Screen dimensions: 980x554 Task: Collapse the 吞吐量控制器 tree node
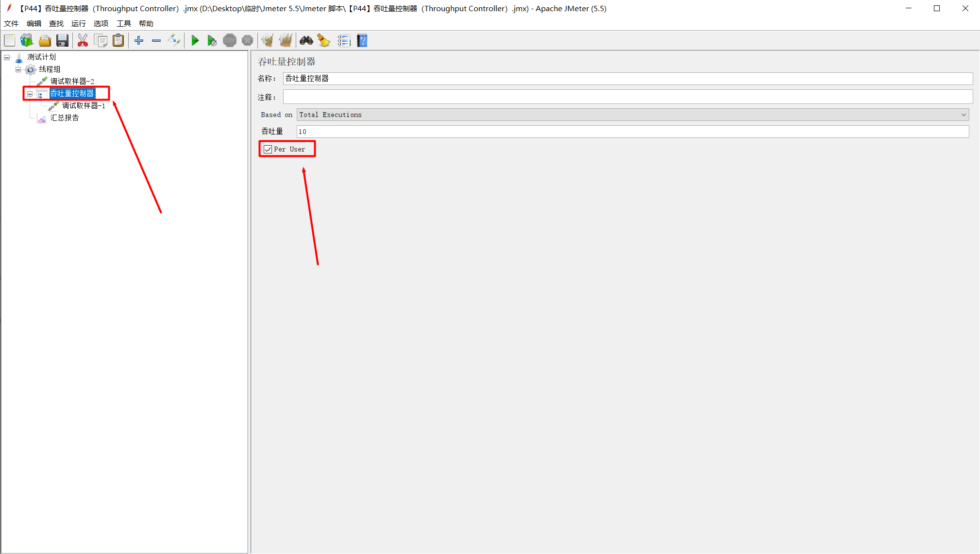click(30, 94)
